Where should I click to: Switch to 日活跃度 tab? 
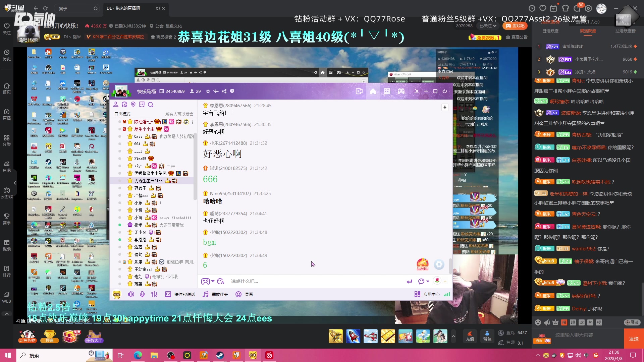click(x=550, y=31)
